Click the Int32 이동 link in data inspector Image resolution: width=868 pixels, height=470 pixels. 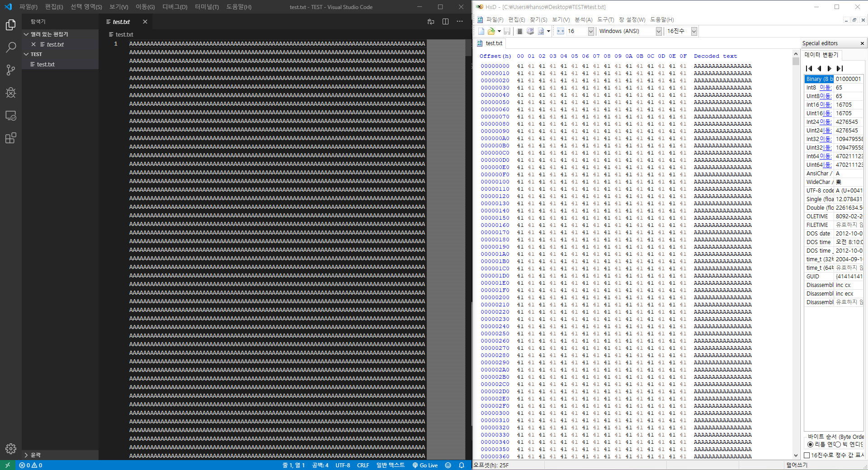(x=826, y=139)
